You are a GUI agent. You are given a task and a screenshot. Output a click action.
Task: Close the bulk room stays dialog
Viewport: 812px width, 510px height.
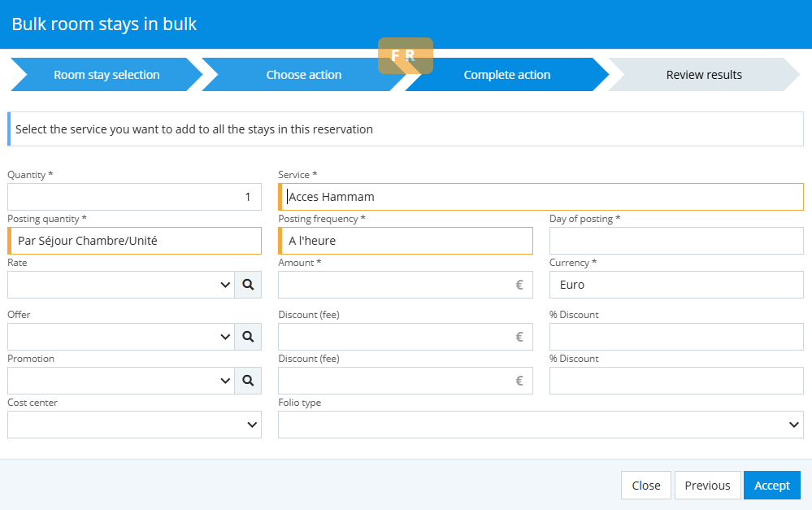pos(645,486)
